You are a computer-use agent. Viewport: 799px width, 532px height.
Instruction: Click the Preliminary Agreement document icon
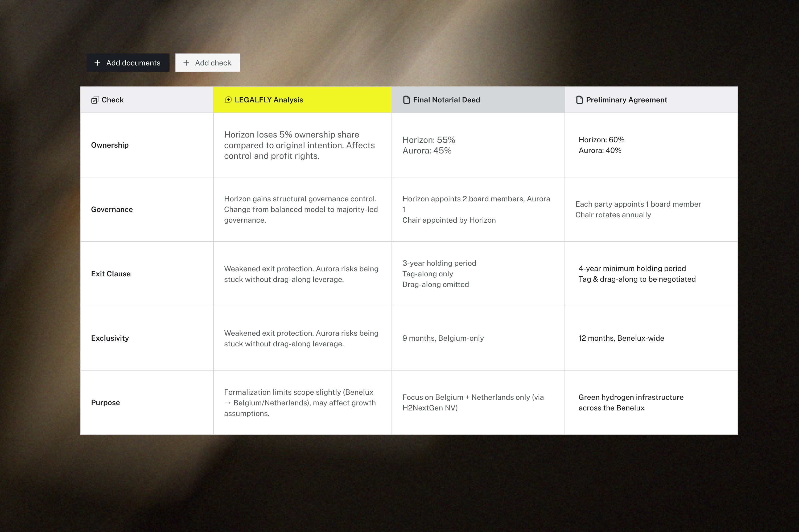click(x=579, y=100)
